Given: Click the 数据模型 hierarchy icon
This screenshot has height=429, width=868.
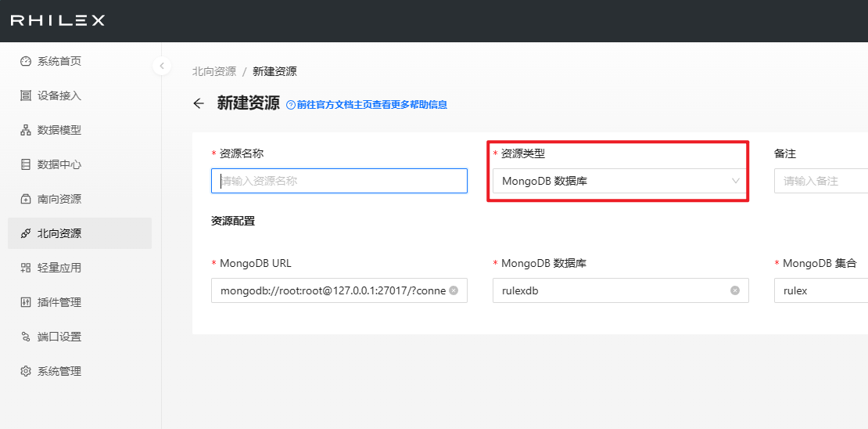Looking at the screenshot, I should [x=26, y=130].
